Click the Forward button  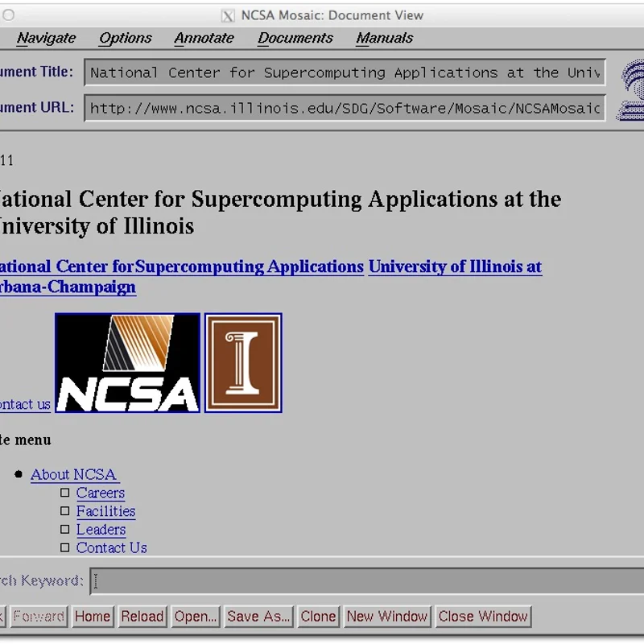(39, 616)
